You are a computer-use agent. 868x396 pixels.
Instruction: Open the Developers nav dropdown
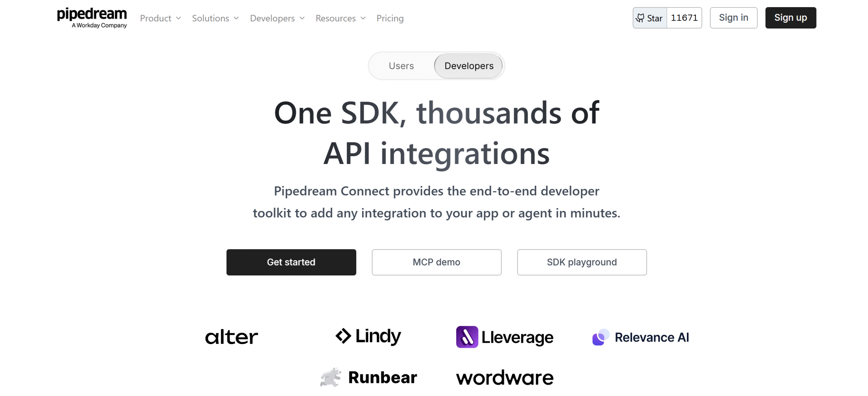coord(277,18)
